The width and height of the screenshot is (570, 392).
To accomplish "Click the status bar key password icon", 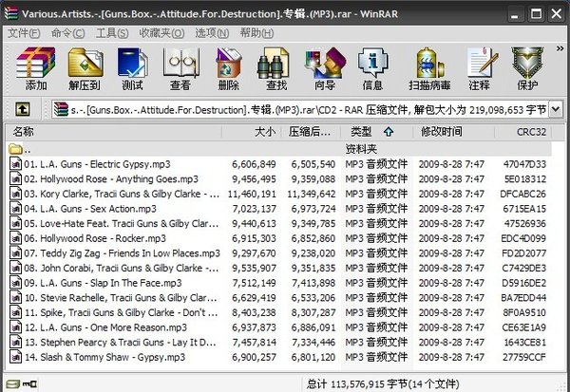I will 30,383.
